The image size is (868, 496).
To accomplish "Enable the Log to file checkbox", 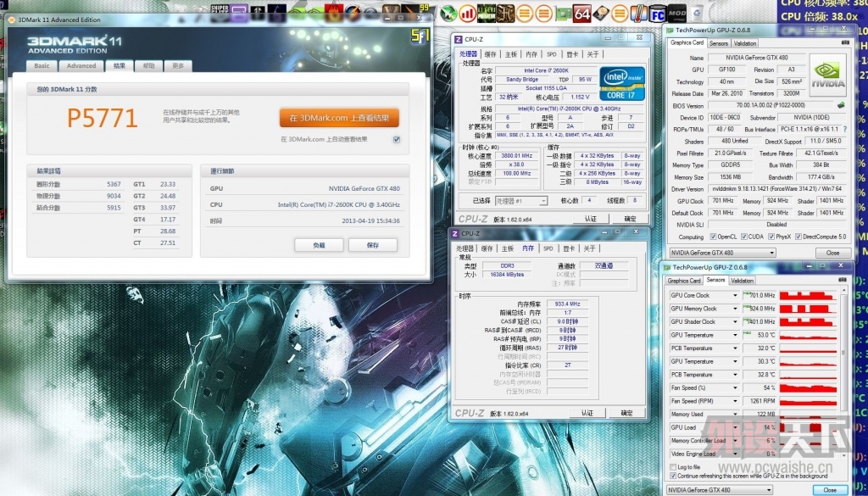I will [x=673, y=467].
